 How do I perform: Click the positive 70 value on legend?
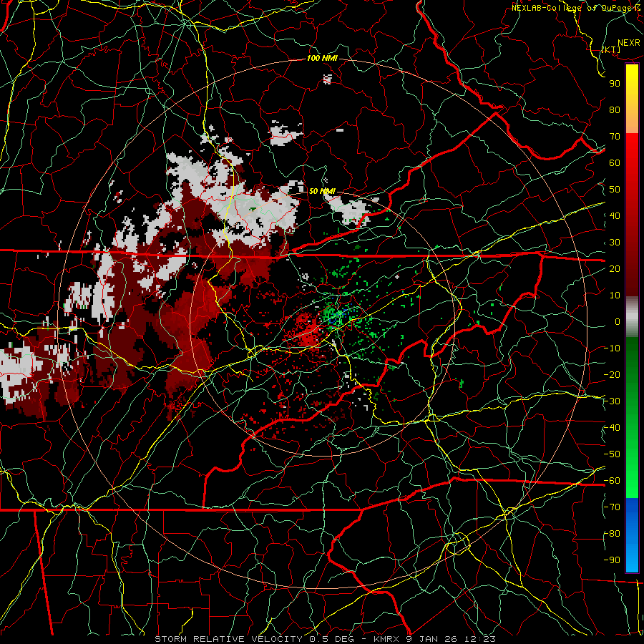coord(615,137)
